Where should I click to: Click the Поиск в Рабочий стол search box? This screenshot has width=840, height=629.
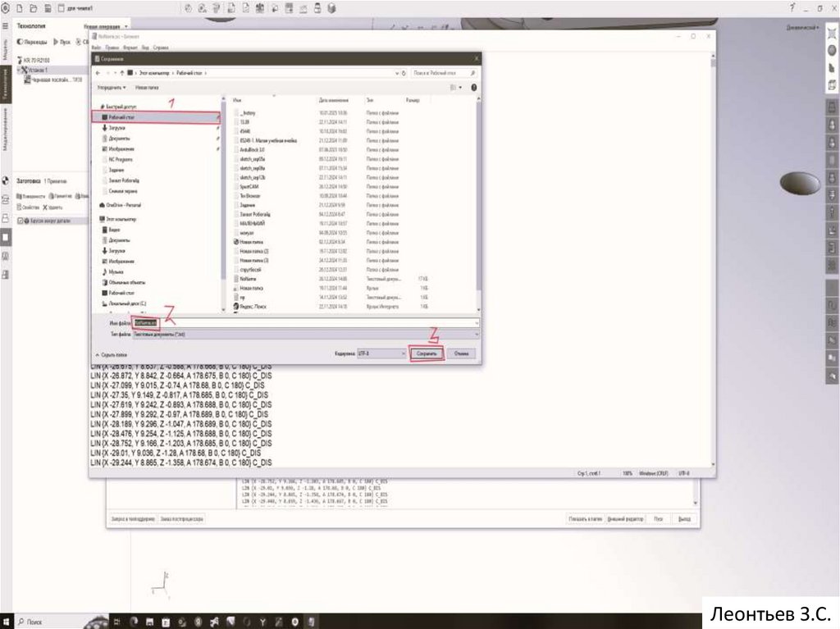(x=444, y=73)
